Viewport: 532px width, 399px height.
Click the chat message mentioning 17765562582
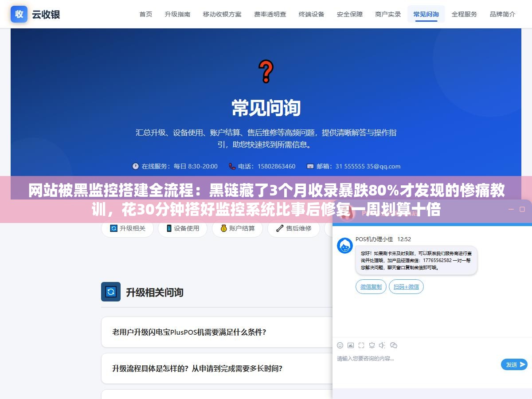click(x=416, y=260)
